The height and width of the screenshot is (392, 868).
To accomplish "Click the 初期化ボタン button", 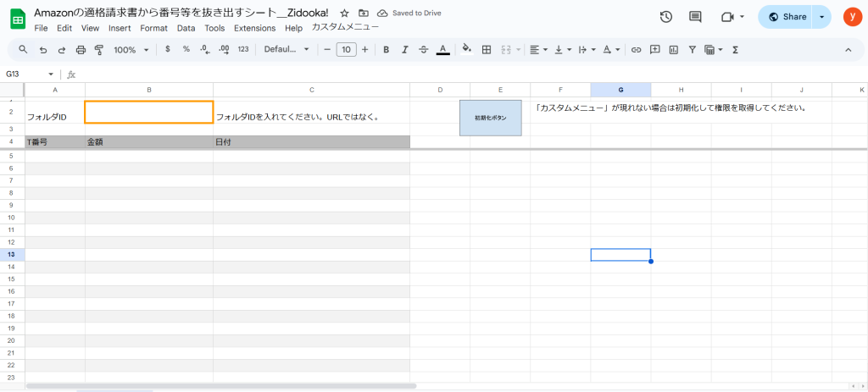I will (x=490, y=118).
